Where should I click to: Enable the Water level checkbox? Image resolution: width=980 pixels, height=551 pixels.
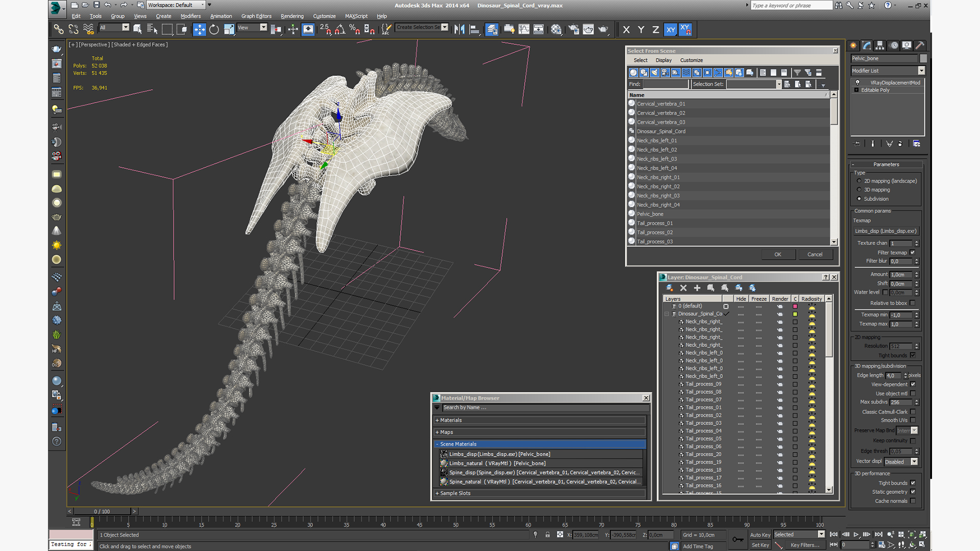pyautogui.click(x=885, y=292)
